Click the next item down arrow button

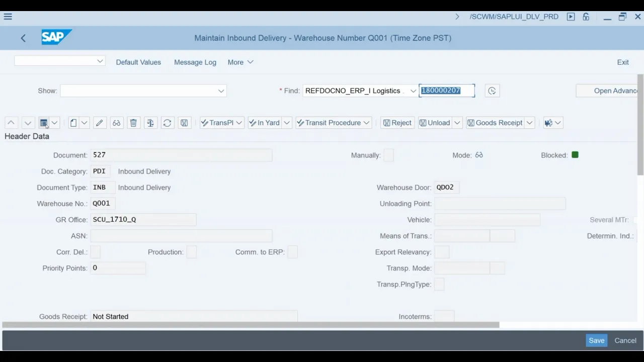(28, 123)
